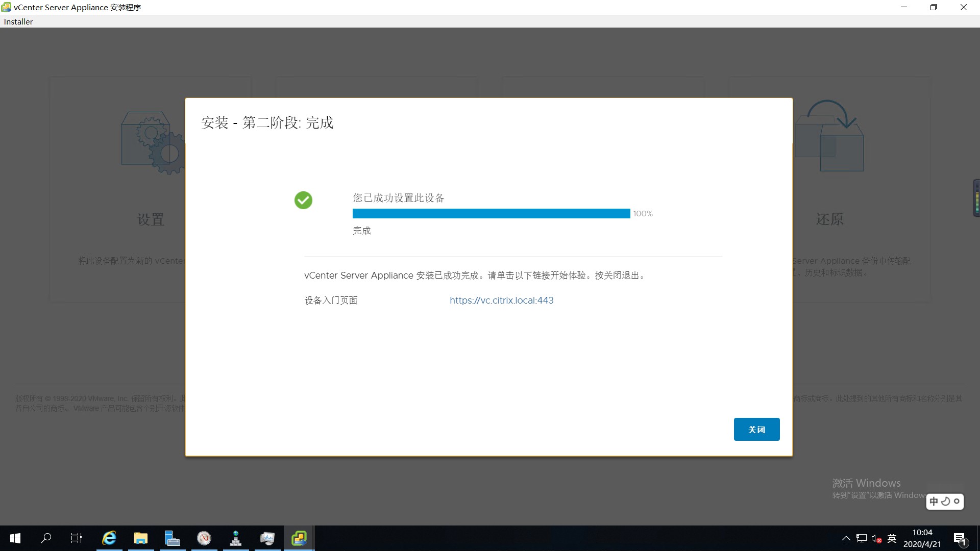The width and height of the screenshot is (980, 551).
Task: Open the https://vc.citrix.local:443 link
Action: 501,300
